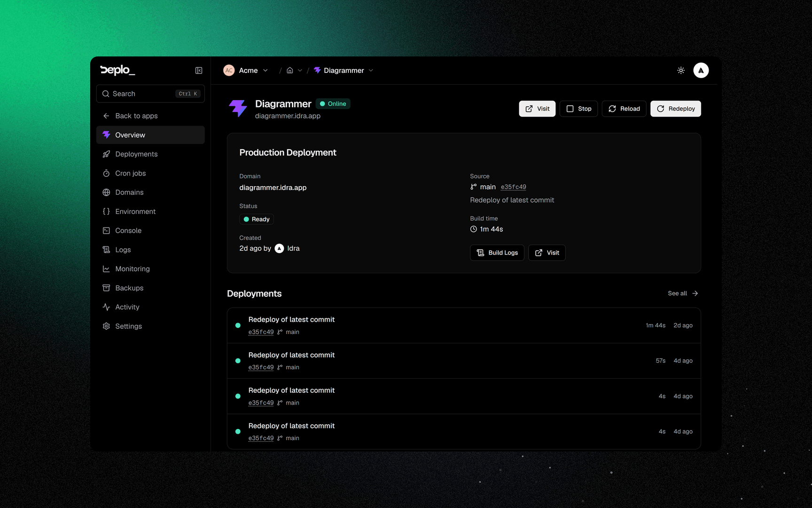Screen dimensions: 812x508
Task: Open the user avatar menu
Action: (701, 71)
